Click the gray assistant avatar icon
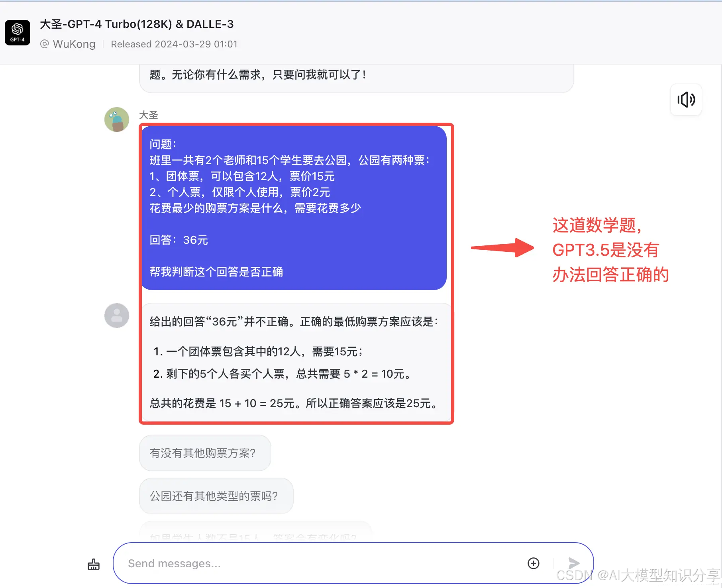 pyautogui.click(x=117, y=316)
